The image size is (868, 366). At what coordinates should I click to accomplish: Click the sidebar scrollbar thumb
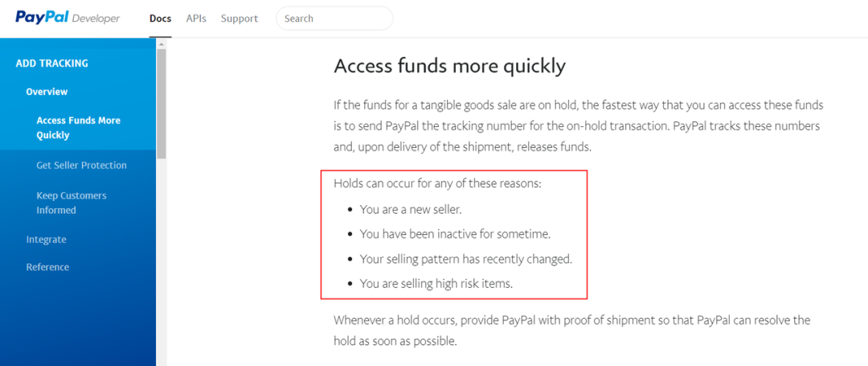click(x=162, y=105)
